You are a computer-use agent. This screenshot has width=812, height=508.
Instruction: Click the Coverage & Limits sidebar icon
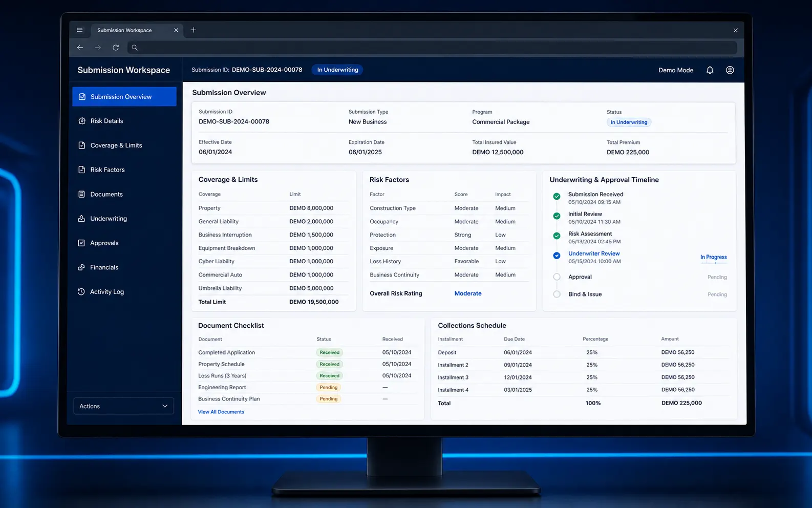82,145
